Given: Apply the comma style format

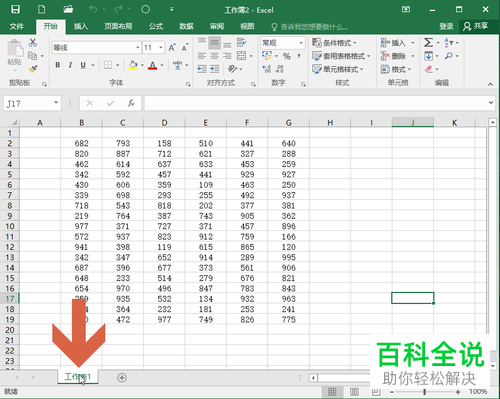Looking at the screenshot, I should pos(299,55).
